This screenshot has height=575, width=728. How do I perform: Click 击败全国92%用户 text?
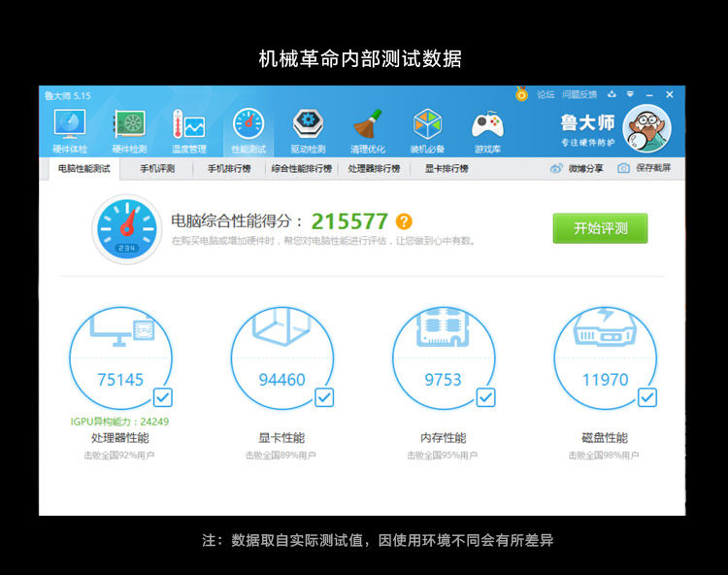(x=119, y=456)
